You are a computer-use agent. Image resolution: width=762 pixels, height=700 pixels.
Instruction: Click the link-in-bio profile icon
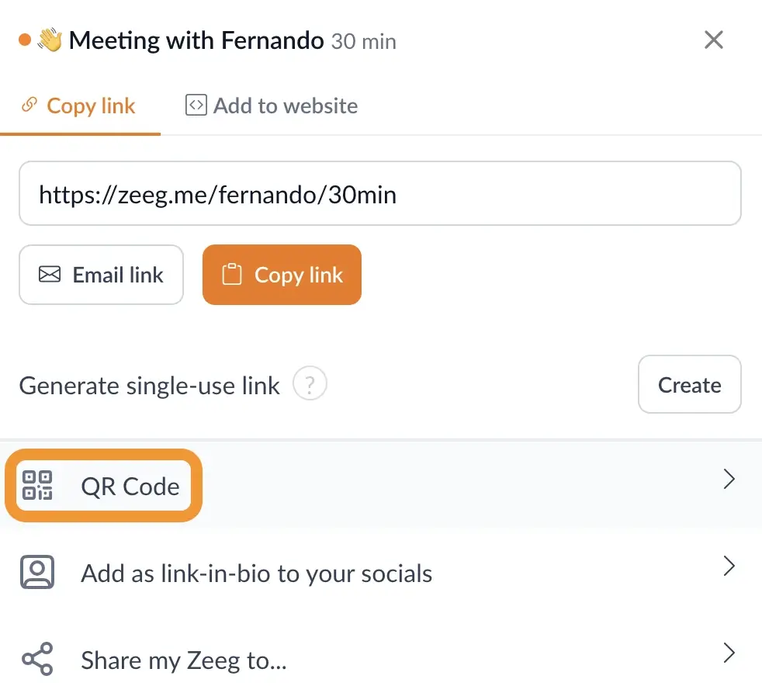[36, 574]
